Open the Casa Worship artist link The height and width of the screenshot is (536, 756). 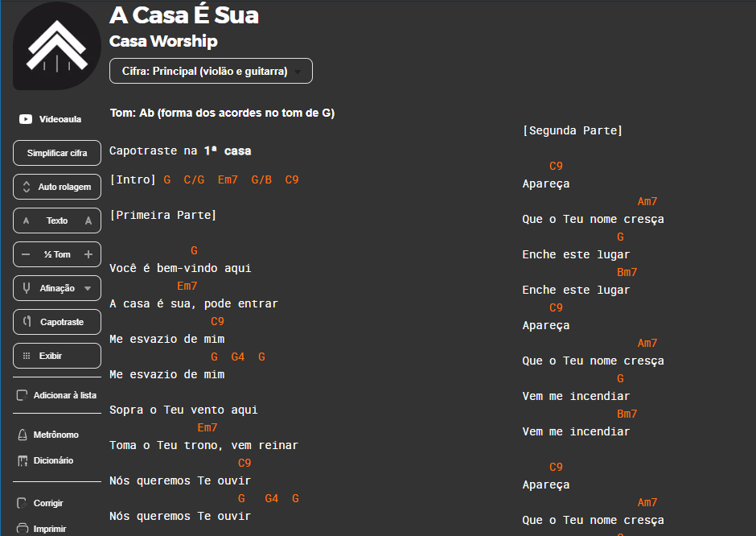coord(163,41)
